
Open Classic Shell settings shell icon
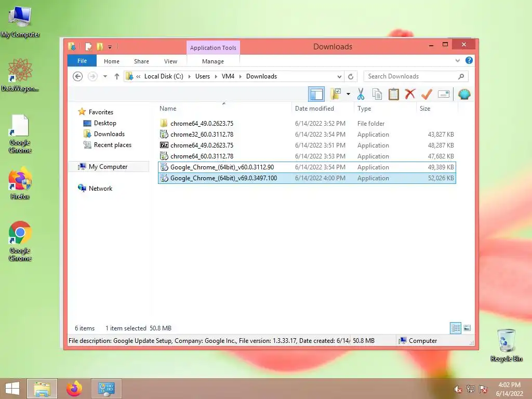pyautogui.click(x=464, y=94)
